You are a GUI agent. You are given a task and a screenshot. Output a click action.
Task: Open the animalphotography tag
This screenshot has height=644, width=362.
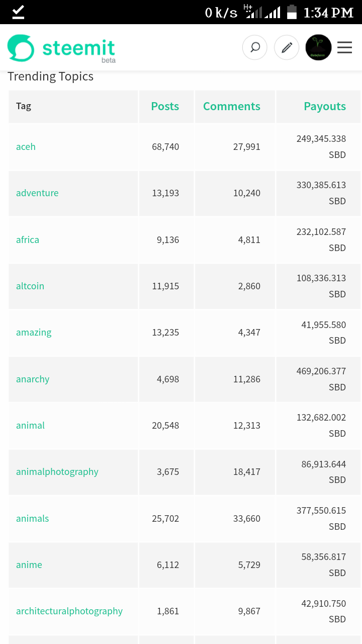pyautogui.click(x=57, y=471)
